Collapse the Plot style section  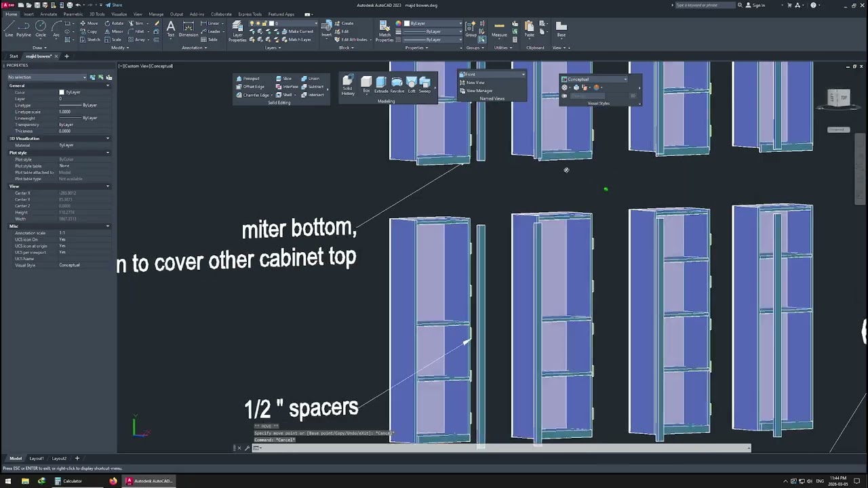point(107,152)
